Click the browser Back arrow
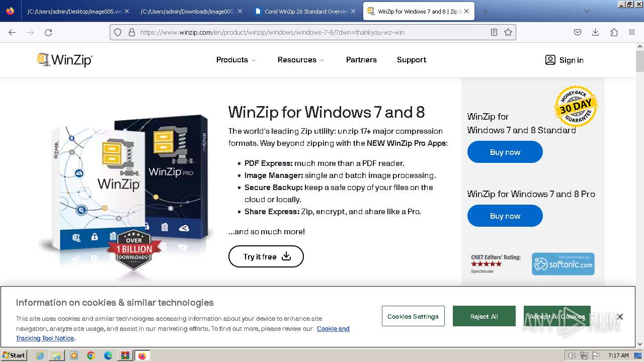 tap(12, 32)
